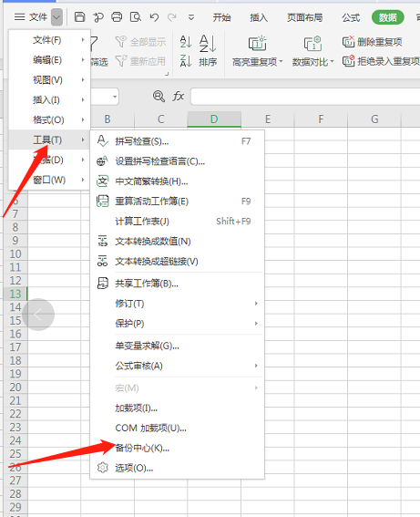Viewport: 420px width, 517px height.
Task: Open the 高亮重复项 dropdown
Action: (x=257, y=51)
